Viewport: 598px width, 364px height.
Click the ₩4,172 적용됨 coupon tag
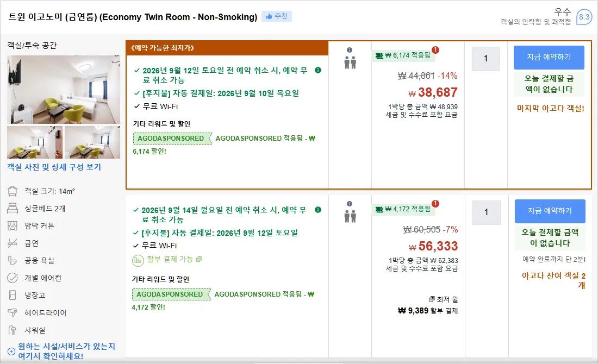[x=404, y=209]
